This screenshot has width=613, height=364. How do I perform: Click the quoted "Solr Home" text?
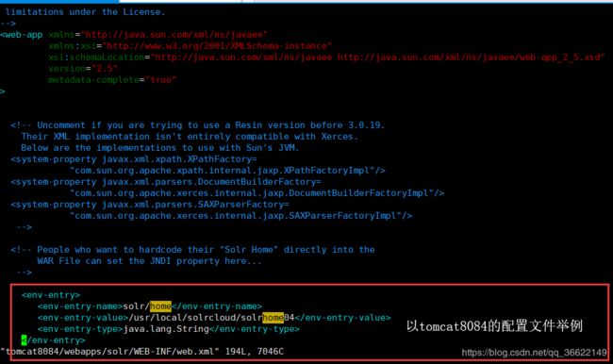coord(249,250)
